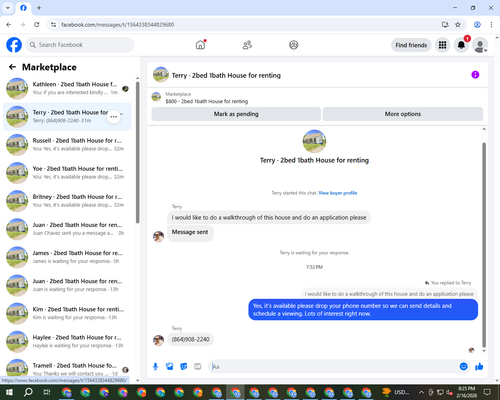Click Terry's avatar beside phone number message
Image resolution: width=500 pixels, height=400 pixels.
click(158, 340)
